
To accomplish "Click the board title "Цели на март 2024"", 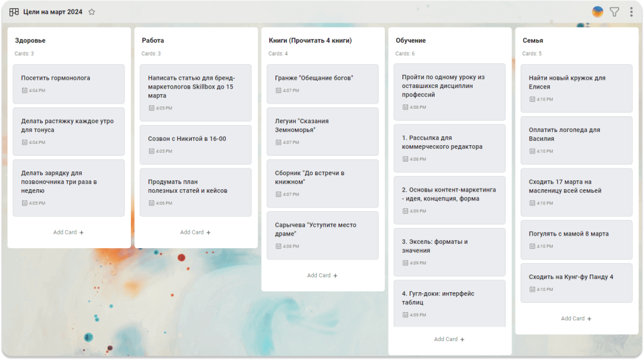I will 53,12.
